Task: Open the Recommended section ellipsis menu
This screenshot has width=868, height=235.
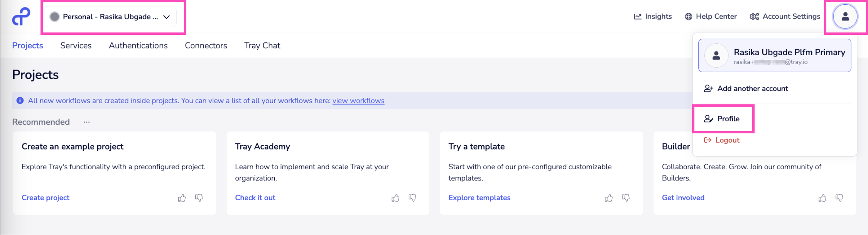Action: click(x=87, y=122)
